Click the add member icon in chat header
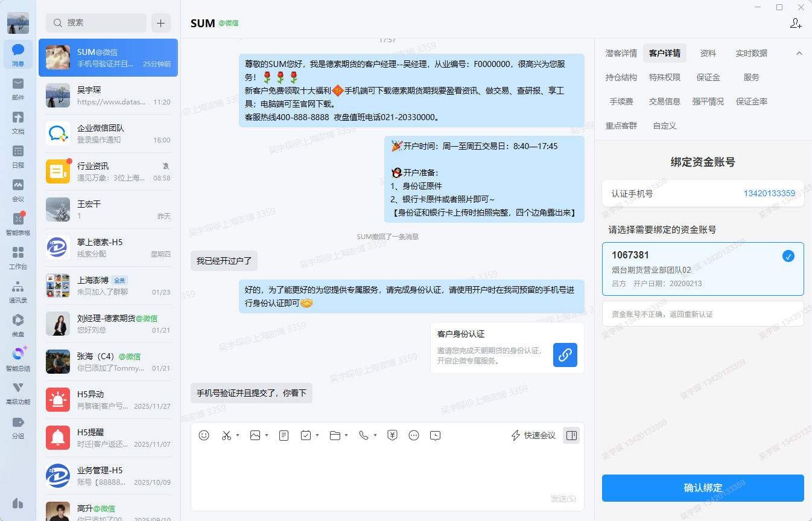 [796, 23]
